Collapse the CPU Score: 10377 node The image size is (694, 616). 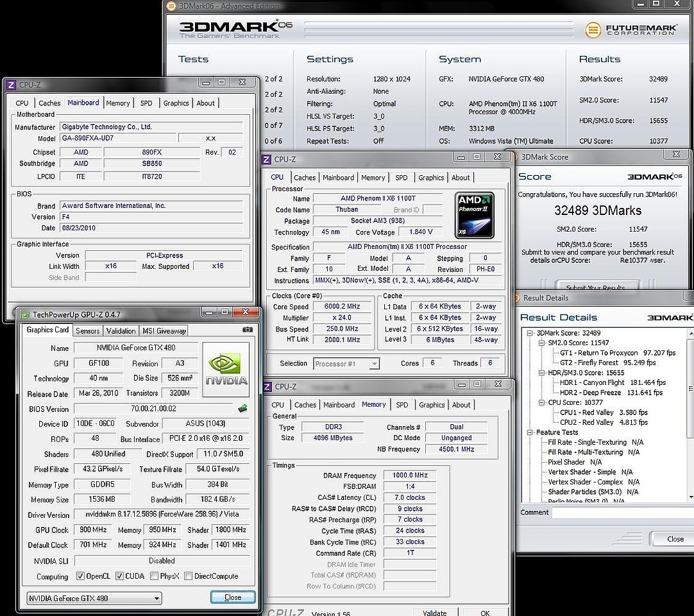(x=541, y=402)
